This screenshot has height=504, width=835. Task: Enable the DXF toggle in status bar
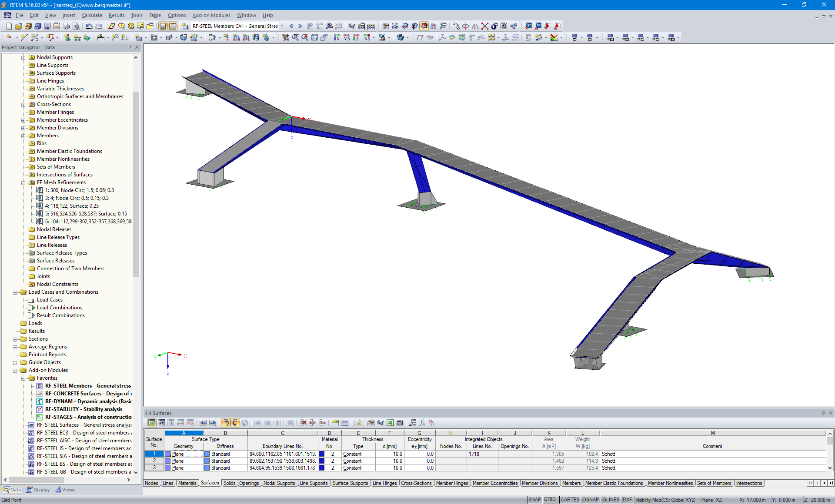[627, 500]
